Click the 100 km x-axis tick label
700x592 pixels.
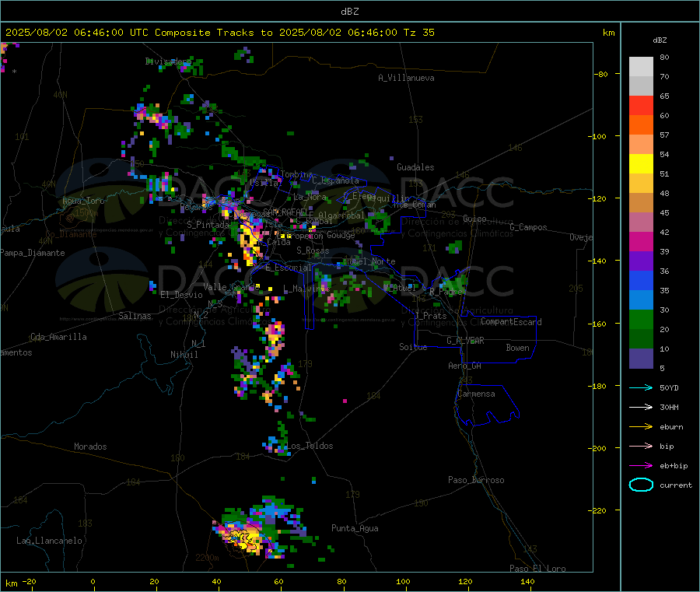(403, 582)
